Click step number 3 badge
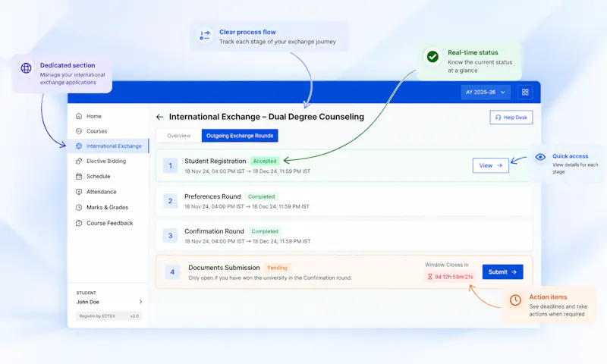 point(170,236)
